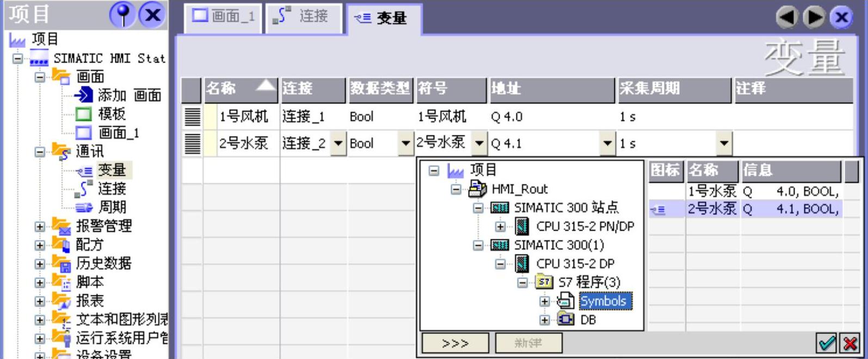Collapse the 画面 folder in project tree
868x359 pixels.
click(40, 77)
